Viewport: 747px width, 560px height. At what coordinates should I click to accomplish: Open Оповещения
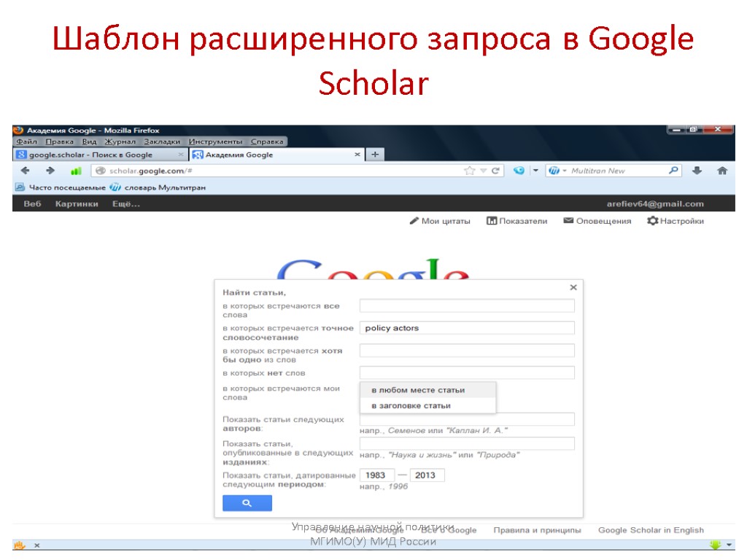tap(597, 221)
